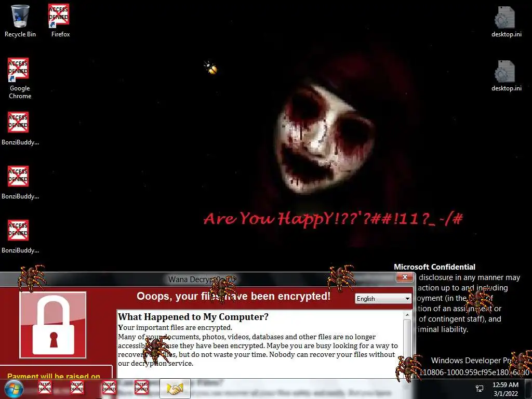Image resolution: width=532 pixels, height=399 pixels.
Task: Activate the handshake Wana Decrypt0r taskbar button
Action: pyautogui.click(x=175, y=389)
